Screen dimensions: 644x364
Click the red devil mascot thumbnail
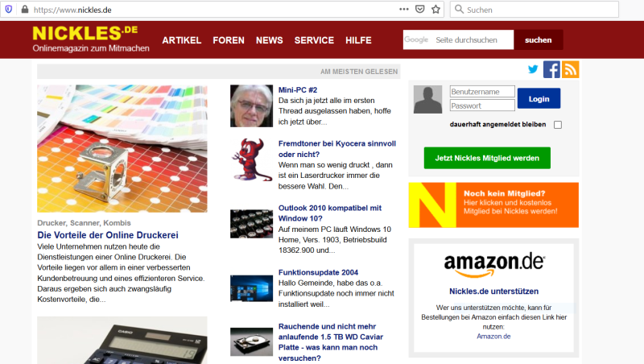coord(251,159)
